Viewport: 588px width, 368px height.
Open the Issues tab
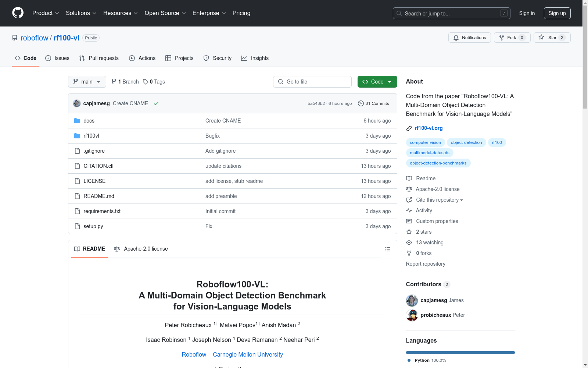[57, 58]
